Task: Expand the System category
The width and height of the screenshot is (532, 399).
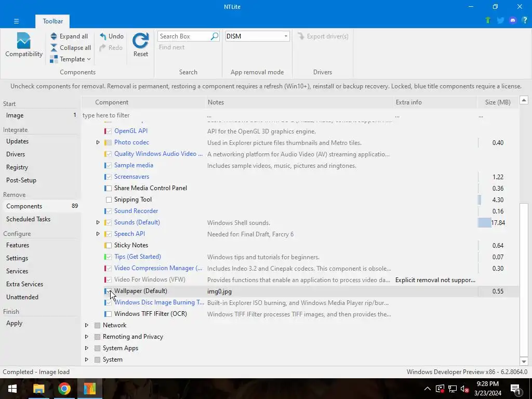Action: pos(87,360)
